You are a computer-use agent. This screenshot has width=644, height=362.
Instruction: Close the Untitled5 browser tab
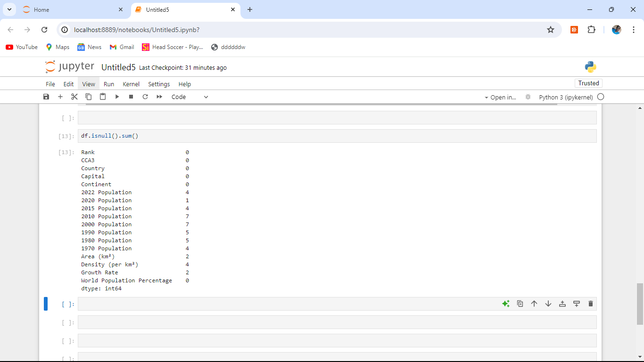[233, 9]
